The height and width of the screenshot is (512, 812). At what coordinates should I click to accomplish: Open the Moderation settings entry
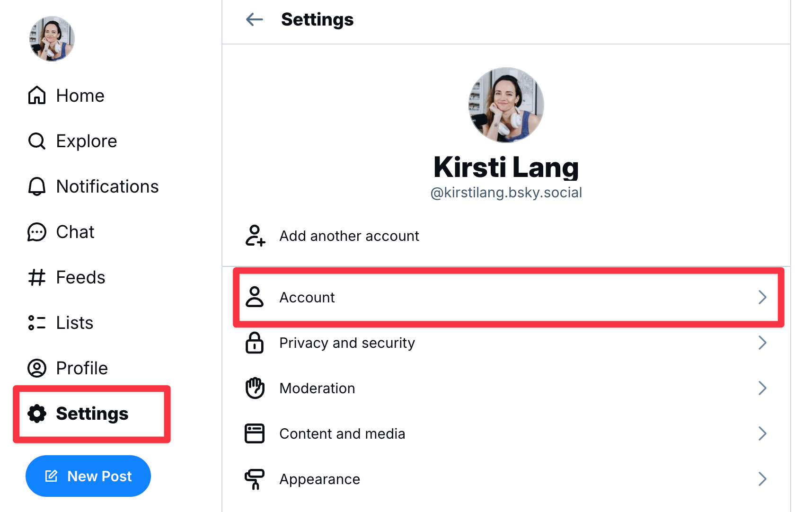[x=317, y=388]
